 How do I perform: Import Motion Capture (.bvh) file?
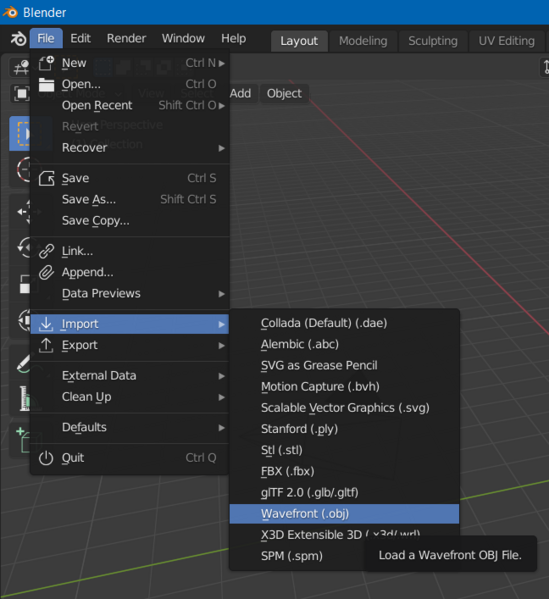(344, 387)
